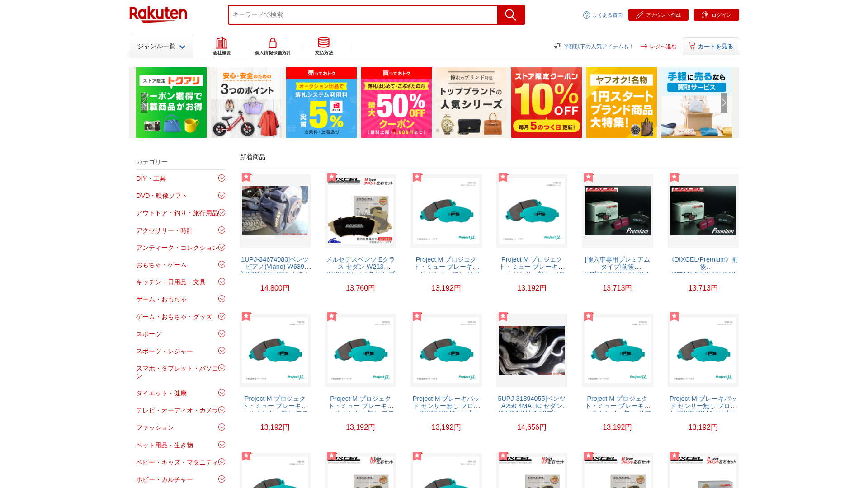Open the よくある質問 help link

(x=603, y=15)
